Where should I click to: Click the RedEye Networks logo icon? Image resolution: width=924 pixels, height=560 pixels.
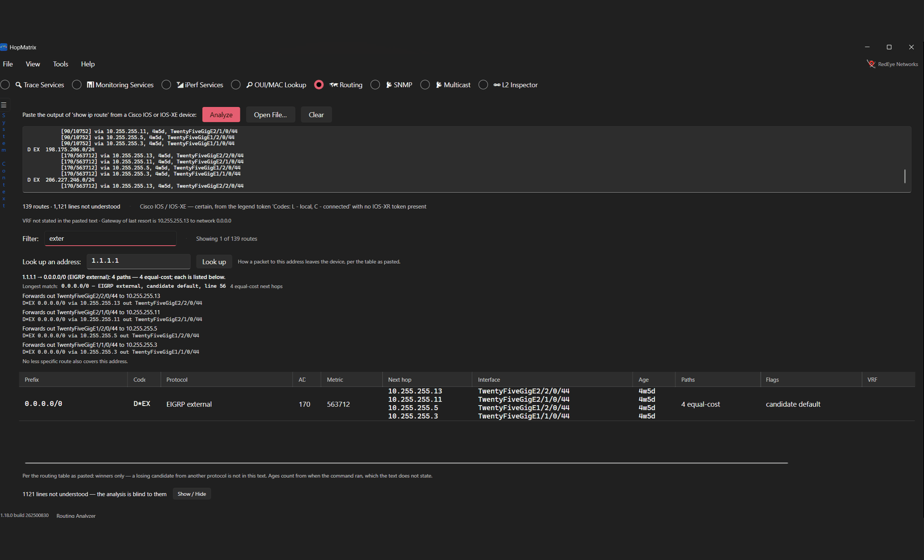[871, 64]
